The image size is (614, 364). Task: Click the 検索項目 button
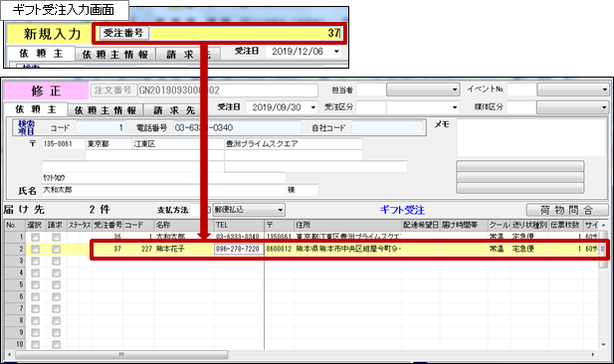(x=26, y=127)
